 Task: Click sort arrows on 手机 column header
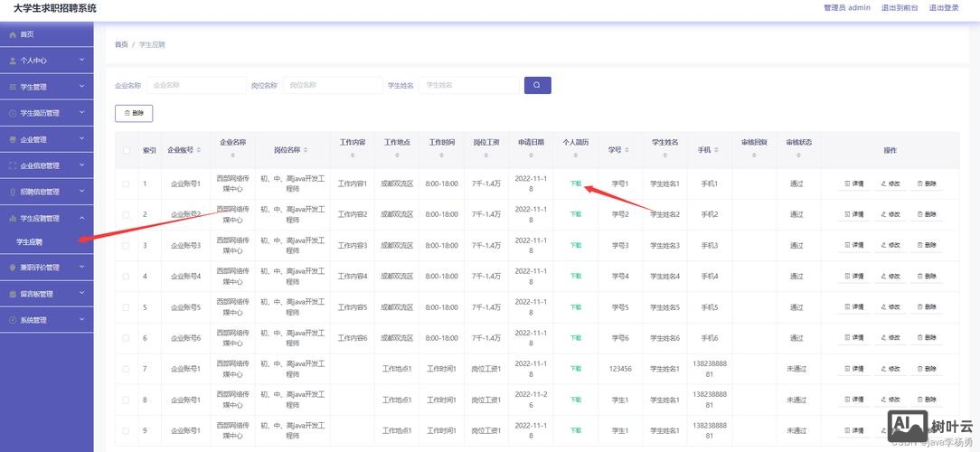point(718,150)
